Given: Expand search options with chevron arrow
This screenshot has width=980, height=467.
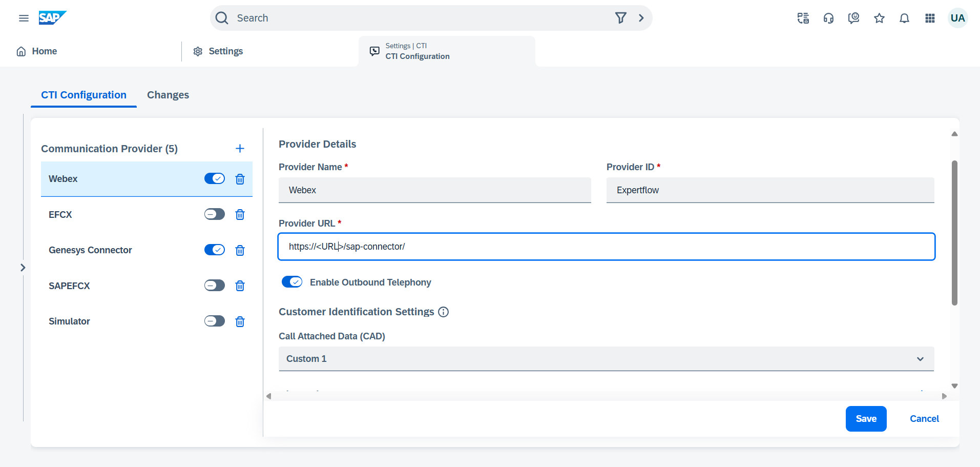Looking at the screenshot, I should pos(641,18).
